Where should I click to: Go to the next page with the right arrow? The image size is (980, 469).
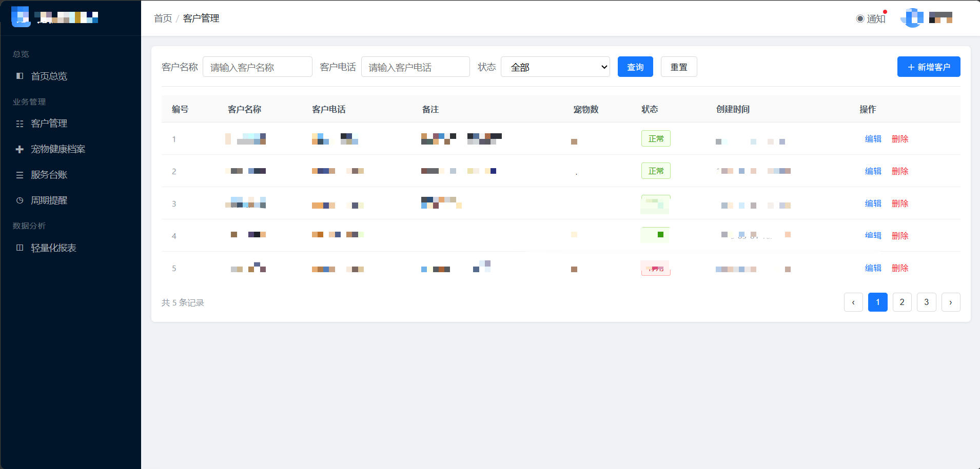(x=951, y=302)
